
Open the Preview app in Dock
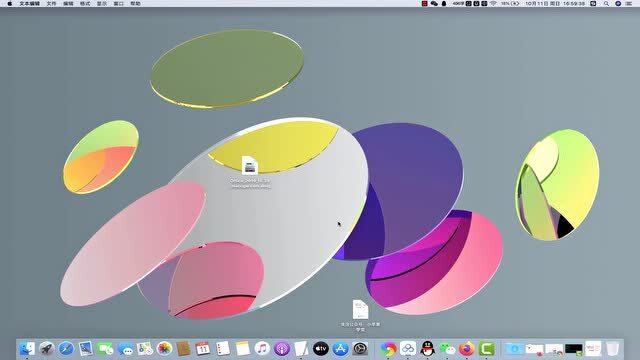(86, 349)
